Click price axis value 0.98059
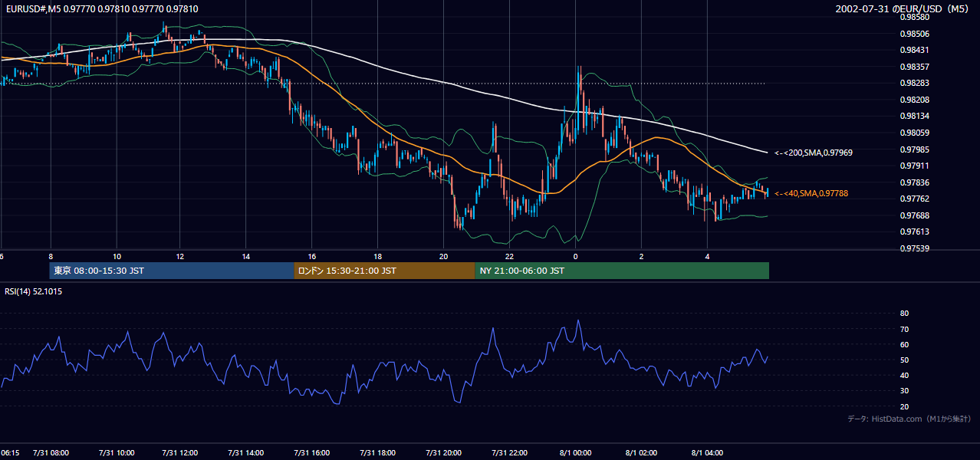Viewport: 980px width, 460px height. [x=915, y=133]
